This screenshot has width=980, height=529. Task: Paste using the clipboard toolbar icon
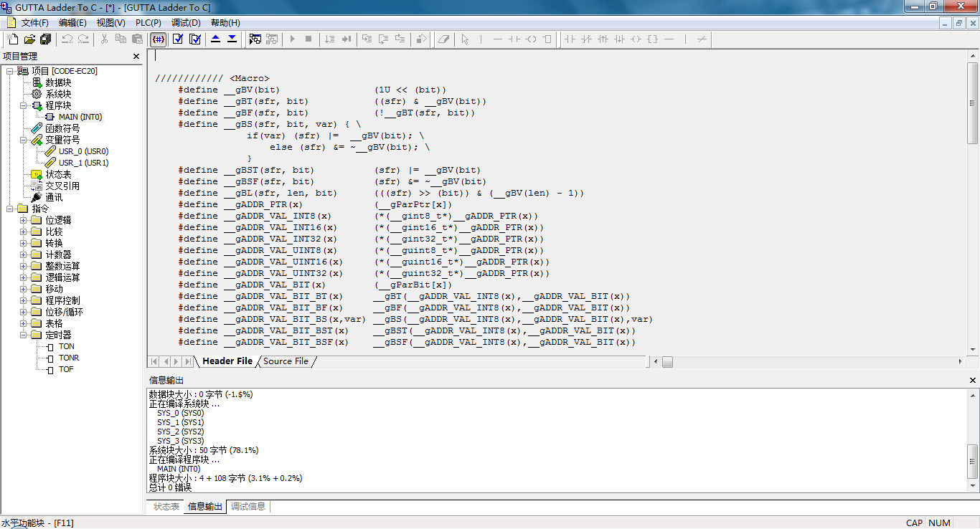(137, 39)
